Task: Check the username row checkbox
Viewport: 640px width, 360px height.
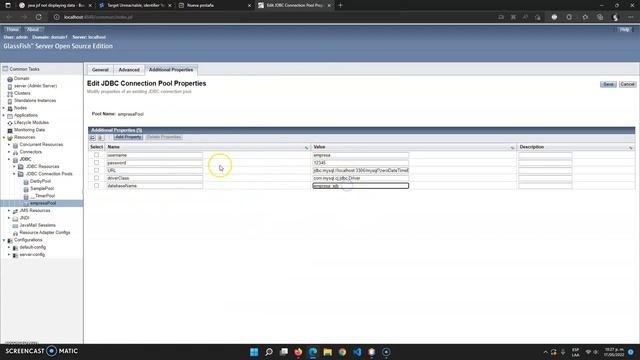Action: click(96, 155)
